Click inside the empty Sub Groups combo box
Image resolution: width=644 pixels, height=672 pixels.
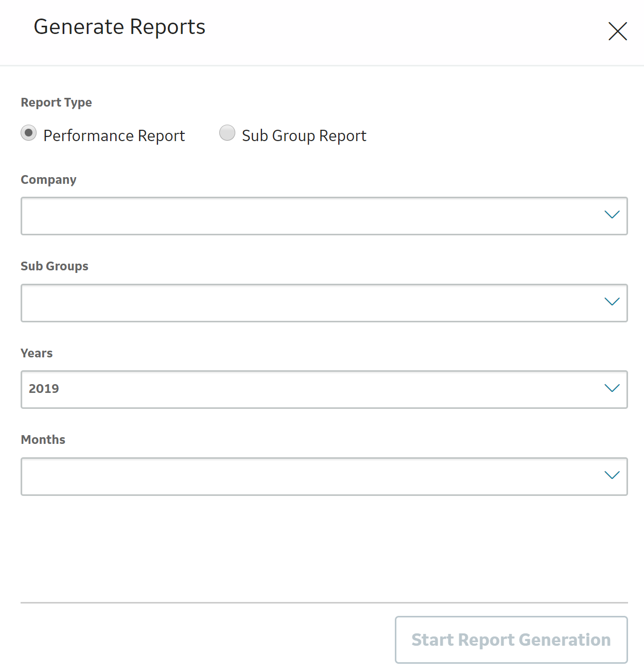point(324,303)
